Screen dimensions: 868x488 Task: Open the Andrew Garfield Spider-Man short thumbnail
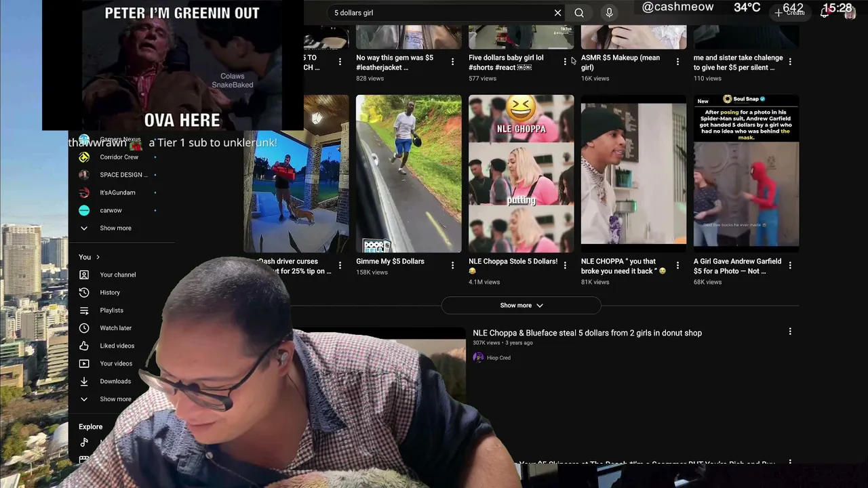(746, 174)
